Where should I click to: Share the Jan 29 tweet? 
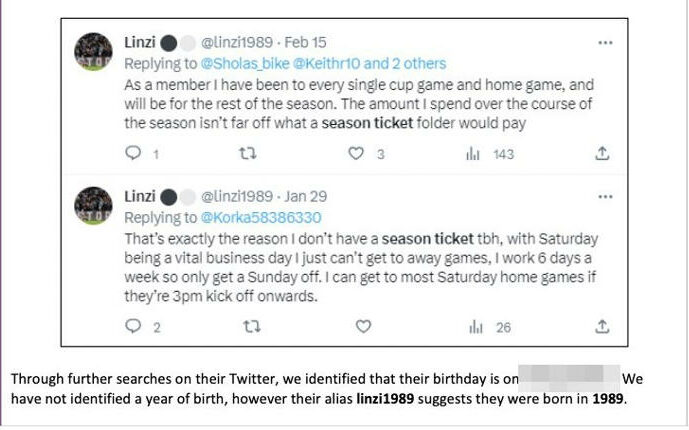[x=602, y=326]
